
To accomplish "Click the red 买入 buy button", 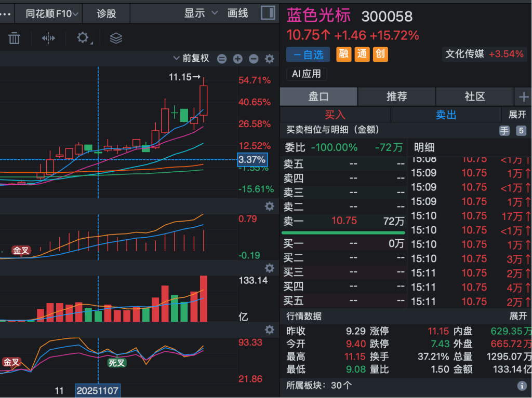I will coord(335,115).
